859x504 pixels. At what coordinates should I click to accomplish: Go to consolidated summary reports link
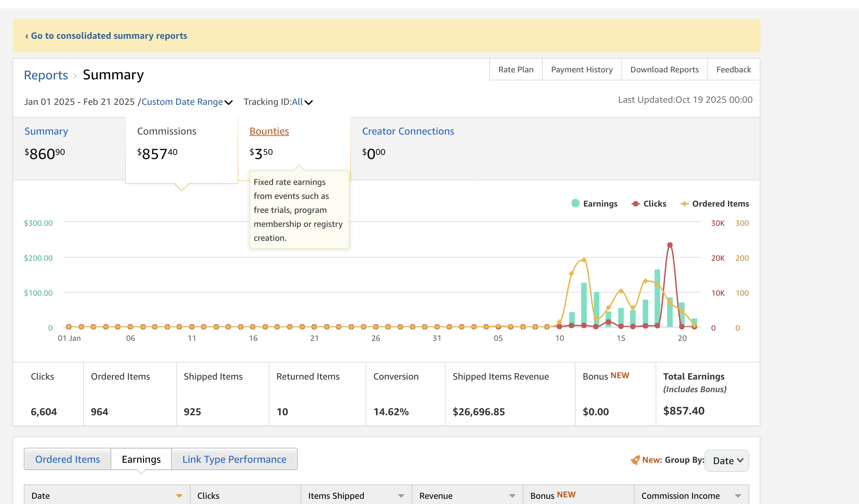[106, 36]
